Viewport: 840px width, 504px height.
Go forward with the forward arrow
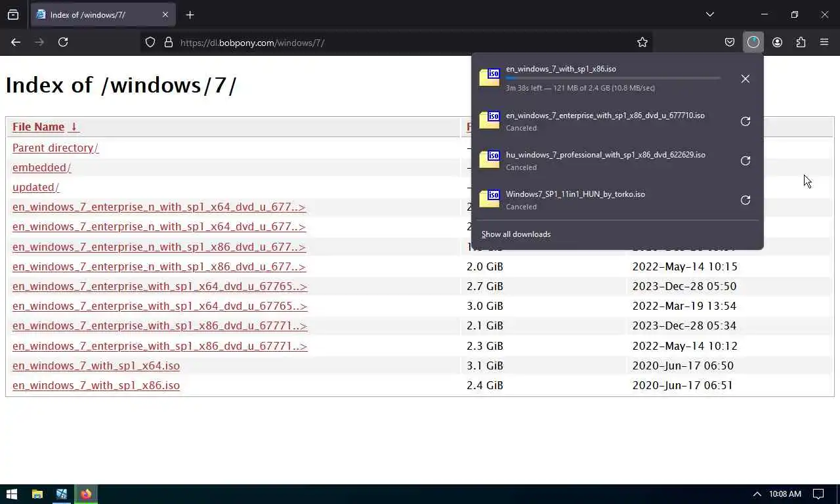pyautogui.click(x=39, y=42)
